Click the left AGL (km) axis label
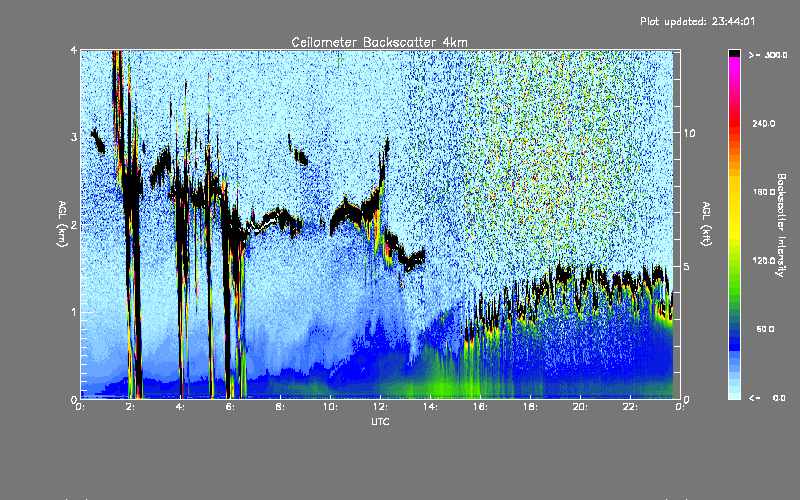This screenshot has width=800, height=500. coord(62,224)
